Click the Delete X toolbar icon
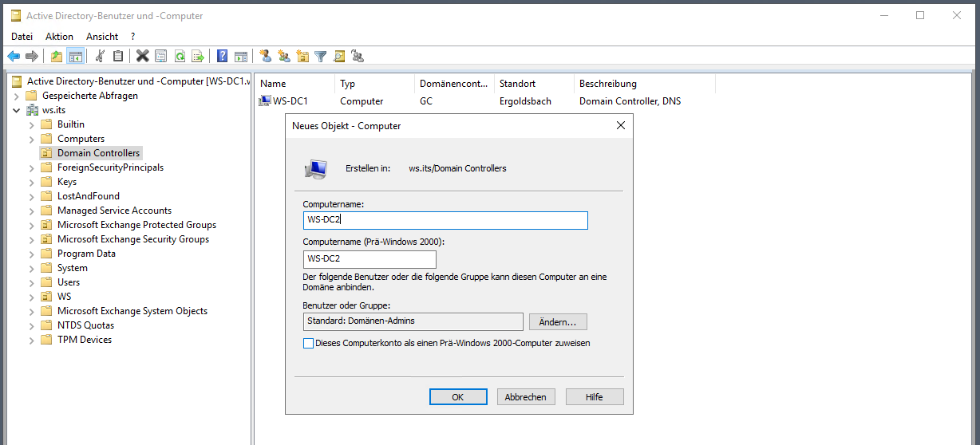This screenshot has height=445, width=980. 142,56
